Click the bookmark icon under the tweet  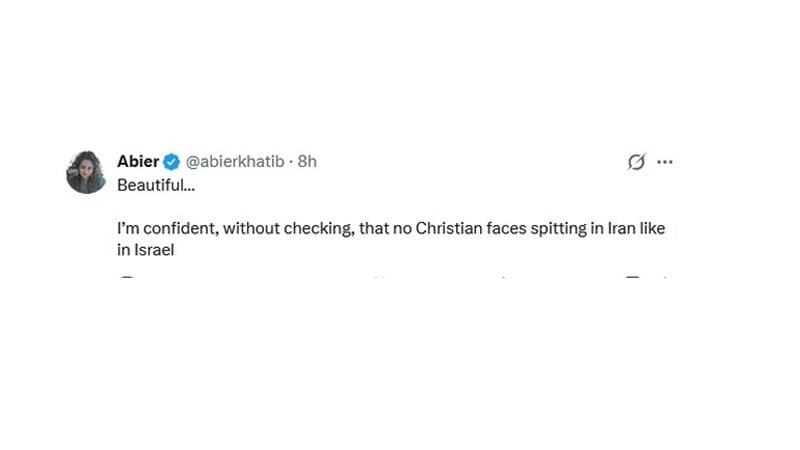[x=633, y=277]
